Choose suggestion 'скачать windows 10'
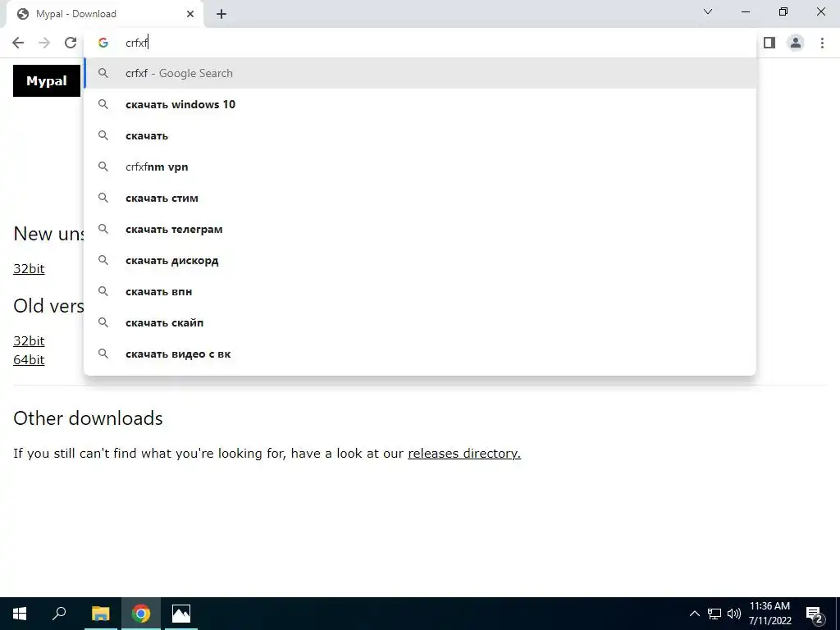This screenshot has height=630, width=840. point(420,104)
